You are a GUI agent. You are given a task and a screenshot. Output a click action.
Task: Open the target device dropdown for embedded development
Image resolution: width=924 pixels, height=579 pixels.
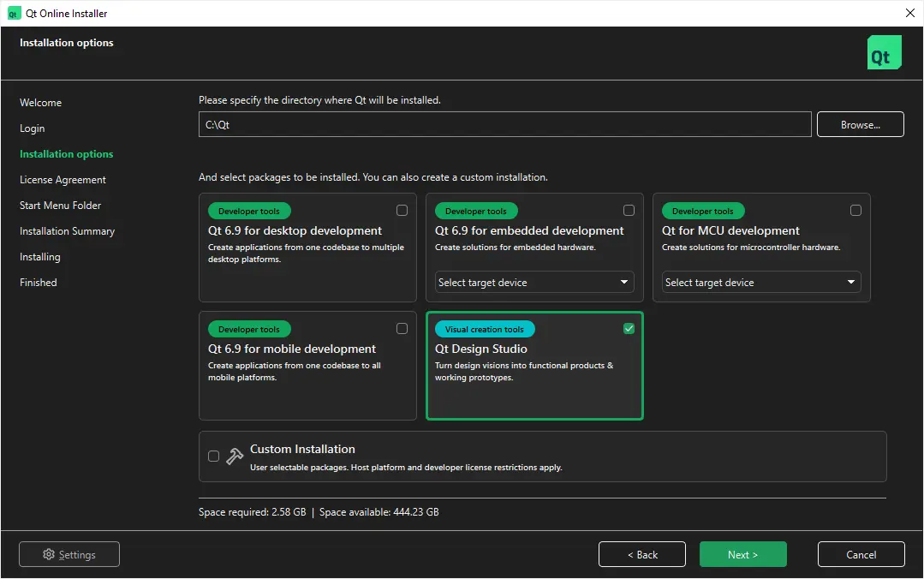(534, 282)
